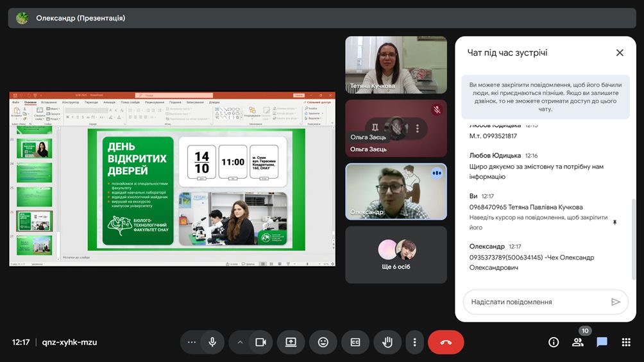
Task: Toggle the microphone button
Action: (212, 342)
